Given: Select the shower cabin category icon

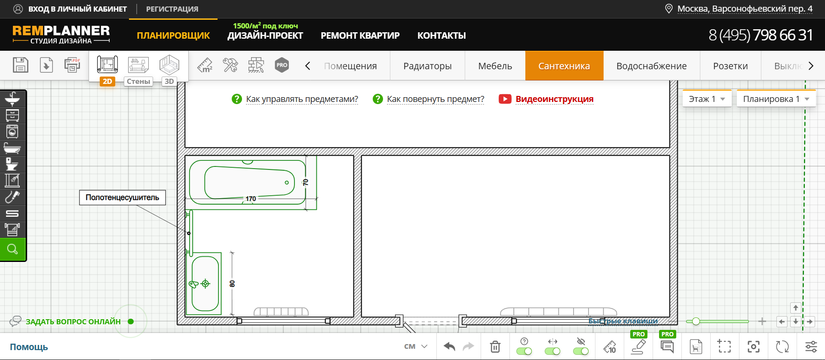Looking at the screenshot, I should pyautogui.click(x=12, y=181).
